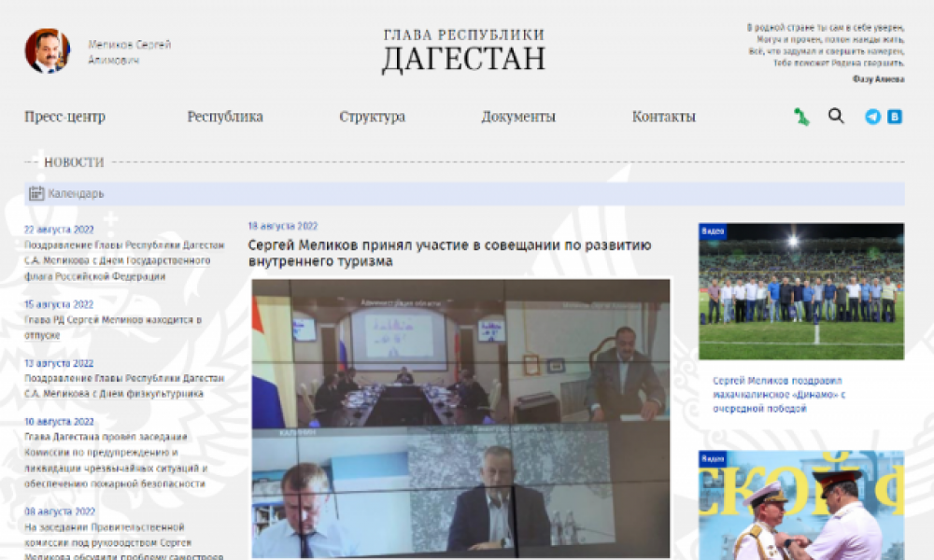Go to the Документы section
934x560 pixels.
[x=518, y=118]
